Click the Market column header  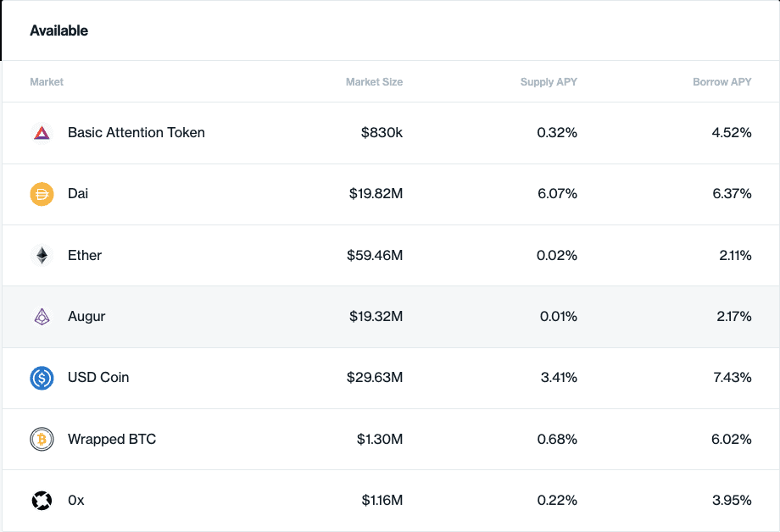coord(47,82)
